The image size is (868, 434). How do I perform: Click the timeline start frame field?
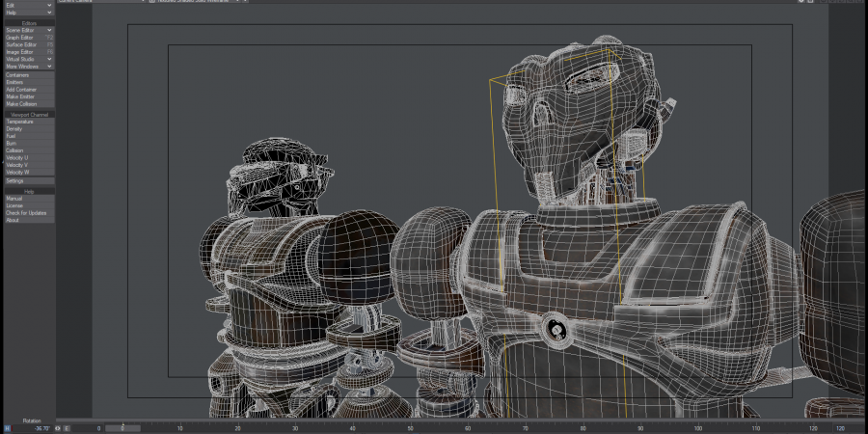pos(88,428)
